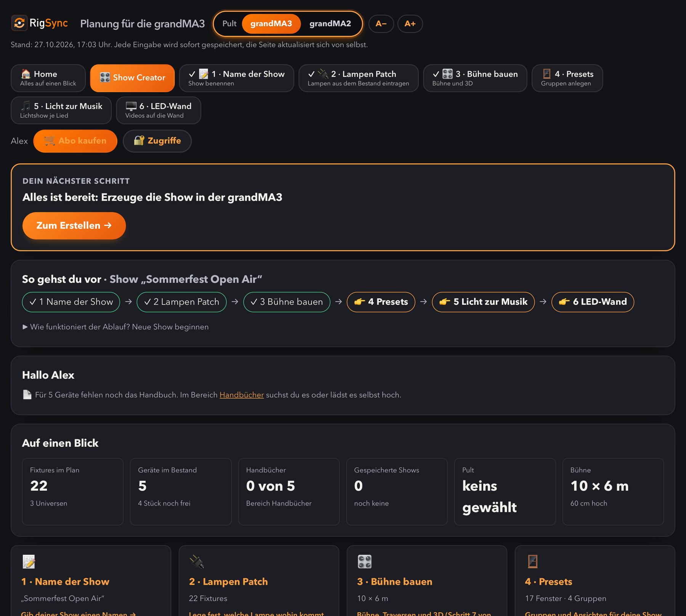Click the Pult keins gewählt card
Screen dimensions: 686x616
tap(505, 492)
